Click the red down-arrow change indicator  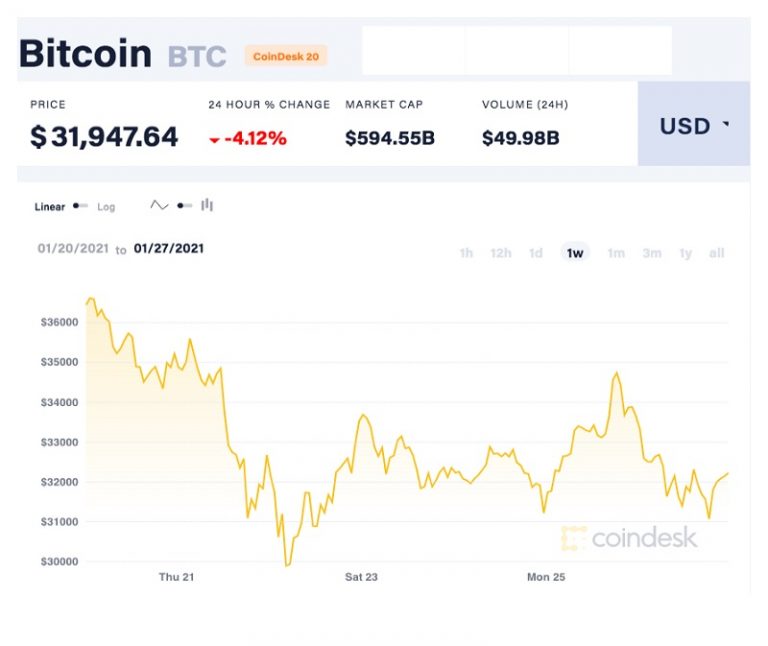[x=214, y=140]
